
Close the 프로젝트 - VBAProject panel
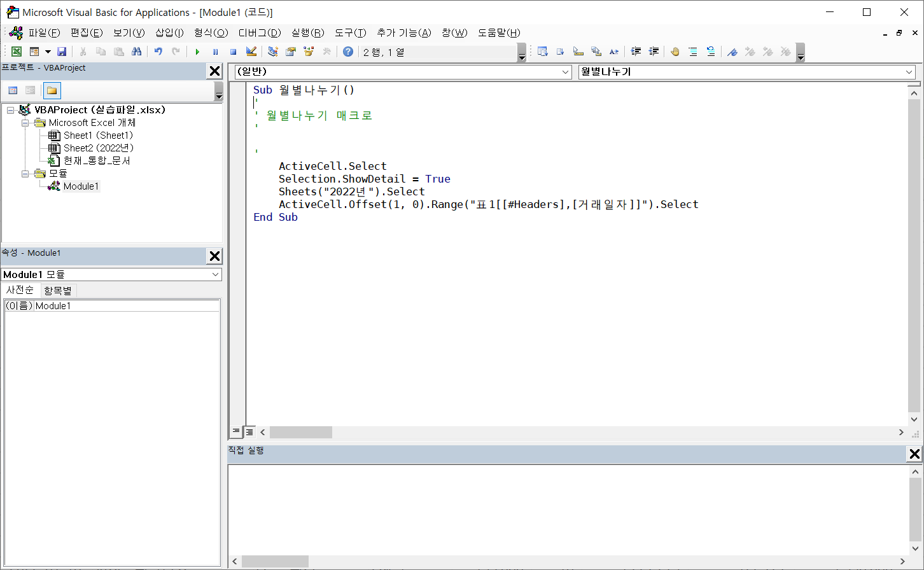pyautogui.click(x=215, y=71)
